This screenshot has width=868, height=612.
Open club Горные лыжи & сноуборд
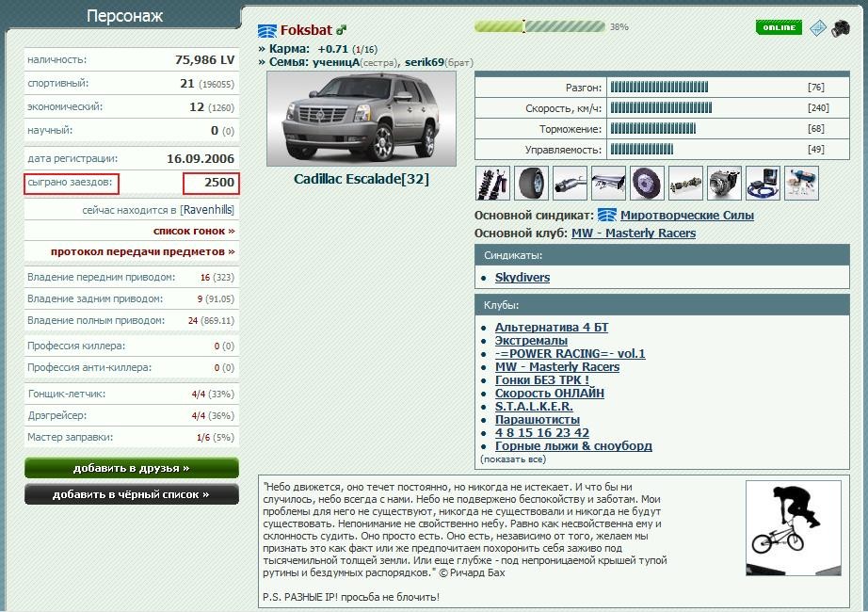coord(573,446)
